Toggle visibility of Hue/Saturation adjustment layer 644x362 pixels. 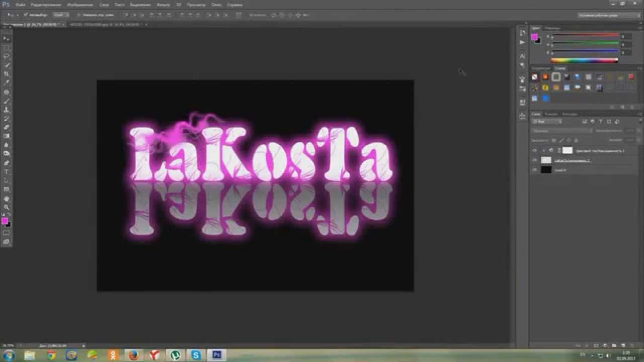pos(534,150)
